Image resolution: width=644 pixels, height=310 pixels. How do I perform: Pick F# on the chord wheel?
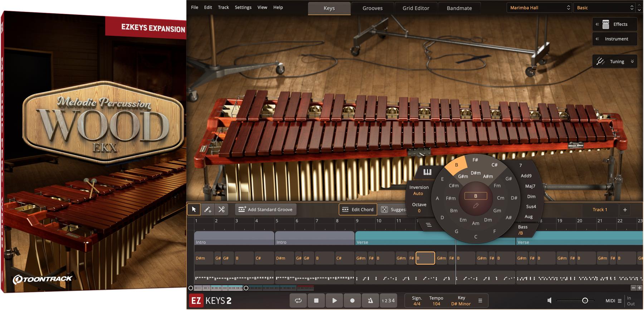pos(475,160)
